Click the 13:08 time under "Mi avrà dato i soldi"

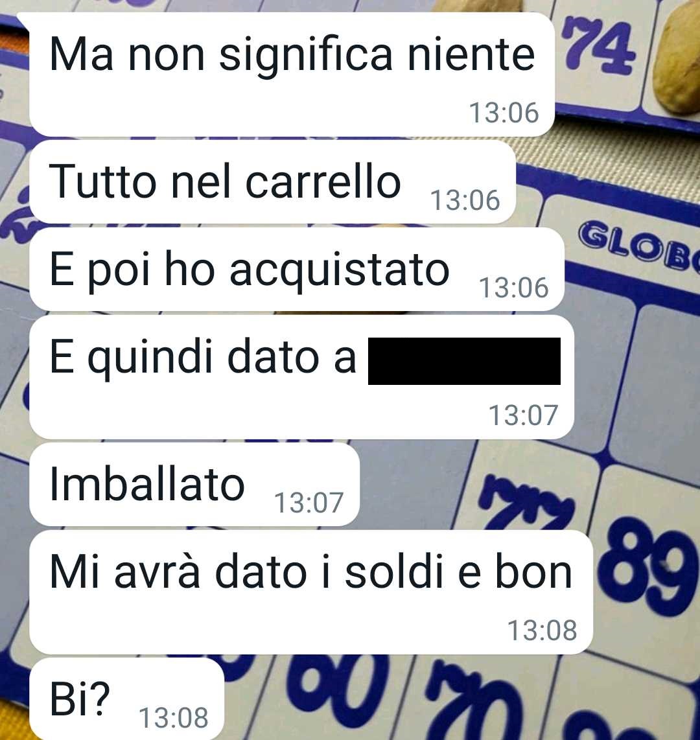[542, 630]
